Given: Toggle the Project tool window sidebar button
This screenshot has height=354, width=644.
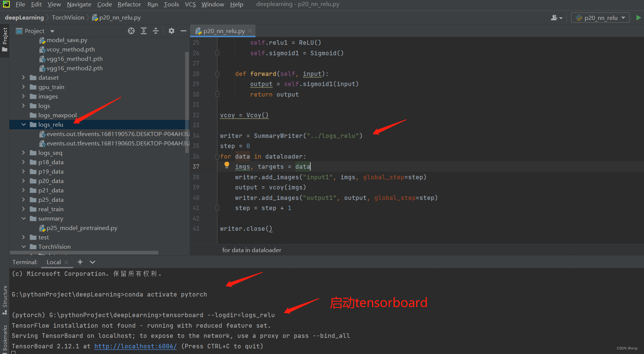Looking at the screenshot, I should [x=5, y=40].
